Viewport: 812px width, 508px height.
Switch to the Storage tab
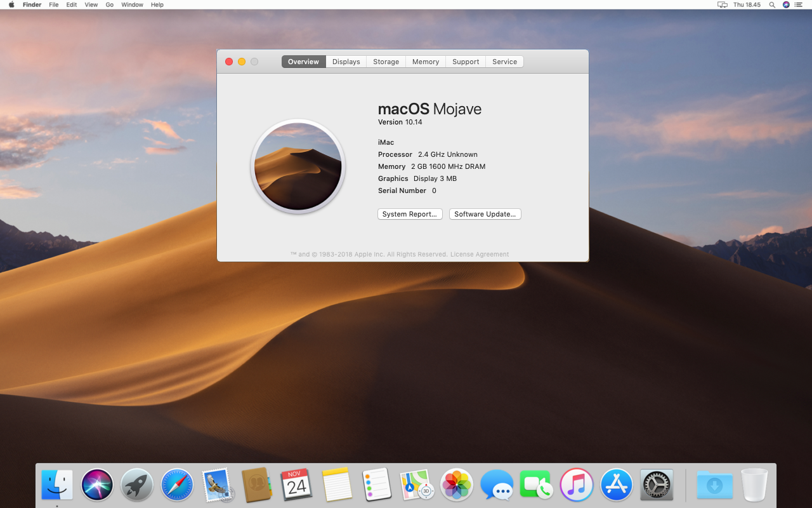[385, 61]
